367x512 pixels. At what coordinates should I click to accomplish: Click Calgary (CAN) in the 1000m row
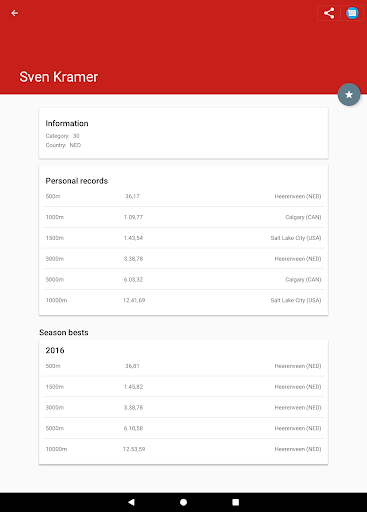(x=303, y=217)
